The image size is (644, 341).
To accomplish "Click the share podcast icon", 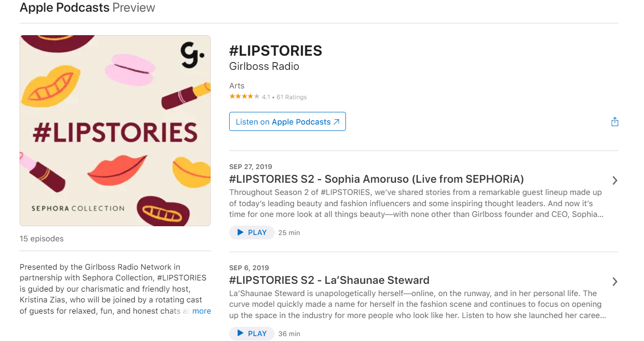I will click(615, 121).
